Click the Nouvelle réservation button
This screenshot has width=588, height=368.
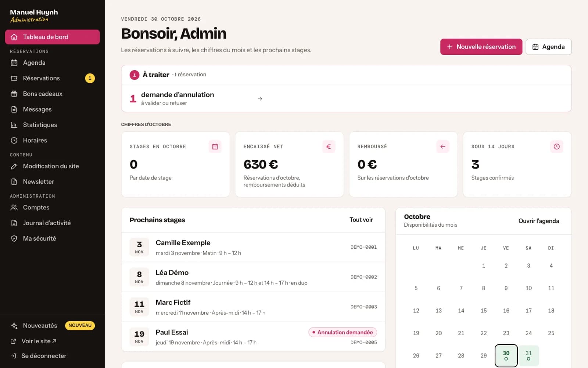coord(481,47)
